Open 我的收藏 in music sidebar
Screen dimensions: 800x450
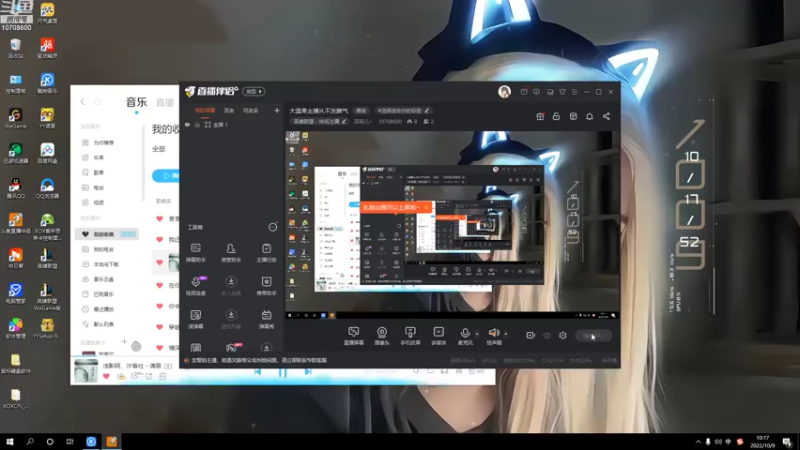pyautogui.click(x=107, y=234)
